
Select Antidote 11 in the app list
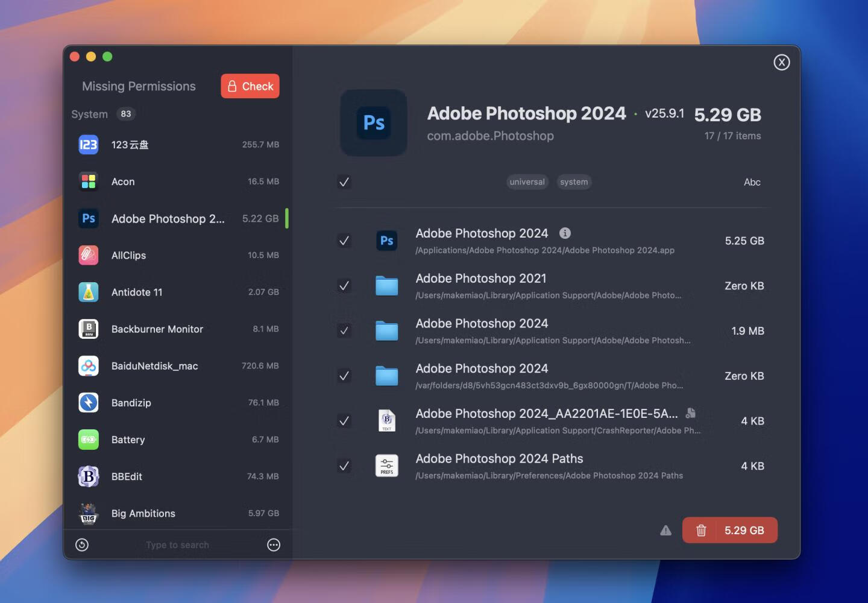(137, 292)
